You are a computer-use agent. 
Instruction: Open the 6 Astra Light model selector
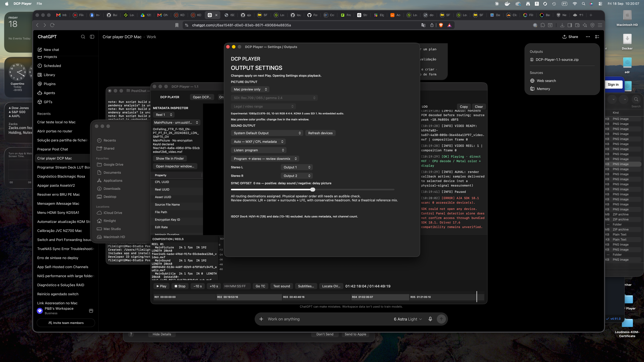click(x=408, y=319)
